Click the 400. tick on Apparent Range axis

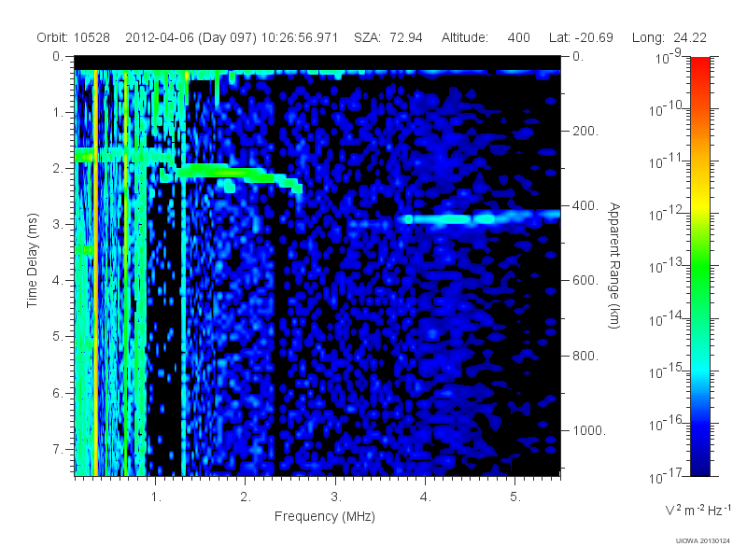[x=585, y=205]
